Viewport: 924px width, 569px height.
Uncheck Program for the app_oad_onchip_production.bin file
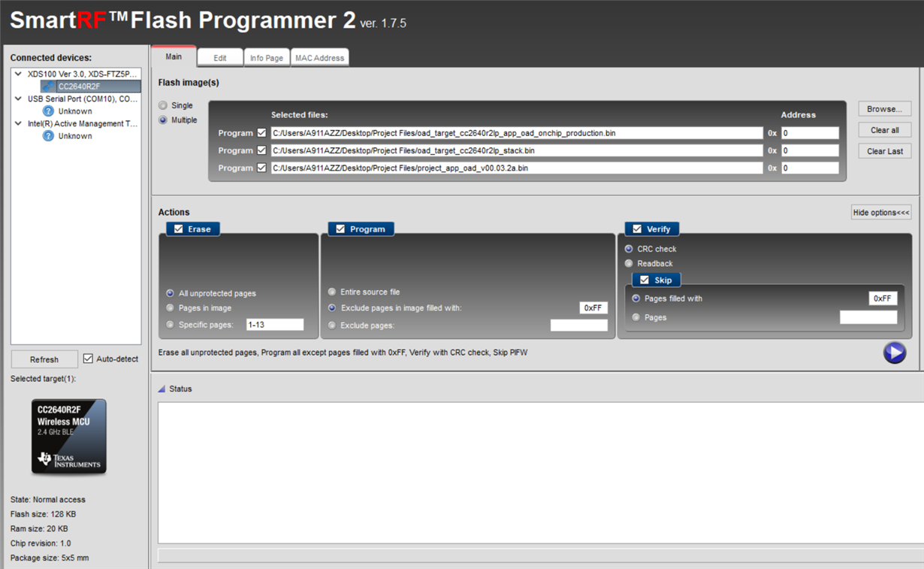(261, 133)
